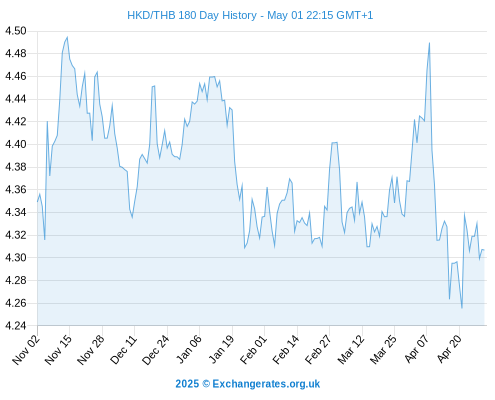Click the Feb 14 date axis label

click(286, 349)
